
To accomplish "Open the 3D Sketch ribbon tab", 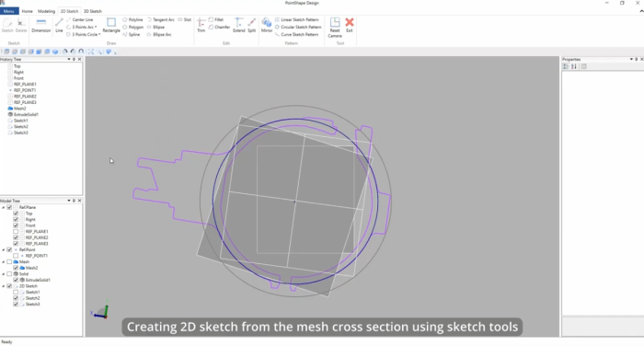I will click(92, 11).
